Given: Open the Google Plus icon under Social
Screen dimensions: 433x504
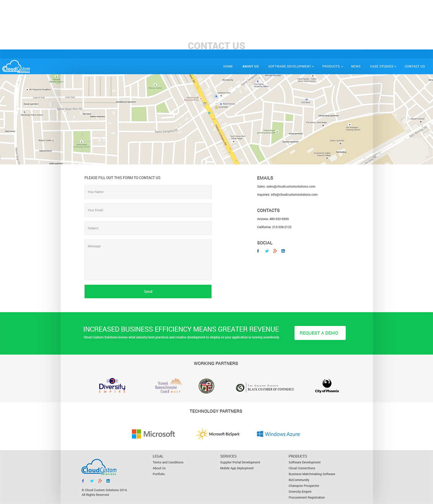Looking at the screenshot, I should [275, 251].
